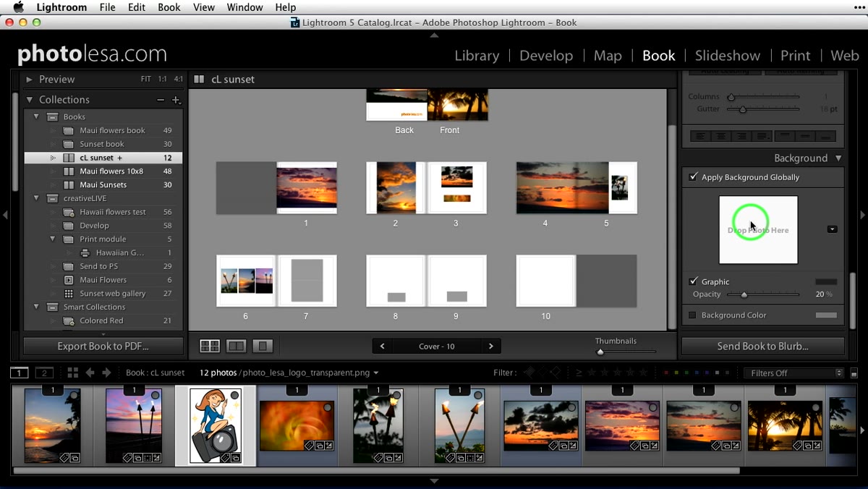This screenshot has height=489, width=868.
Task: Collapse the creativeLIVE collection set
Action: [36, 198]
